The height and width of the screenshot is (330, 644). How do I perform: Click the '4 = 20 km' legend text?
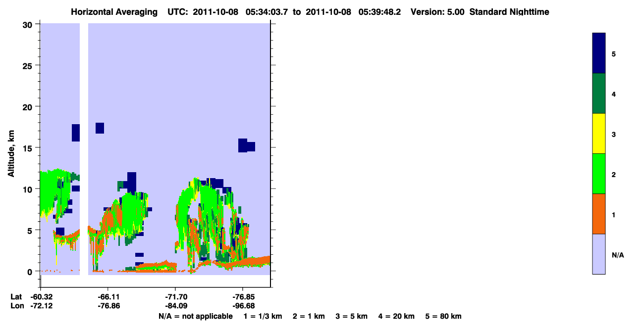pos(397,316)
